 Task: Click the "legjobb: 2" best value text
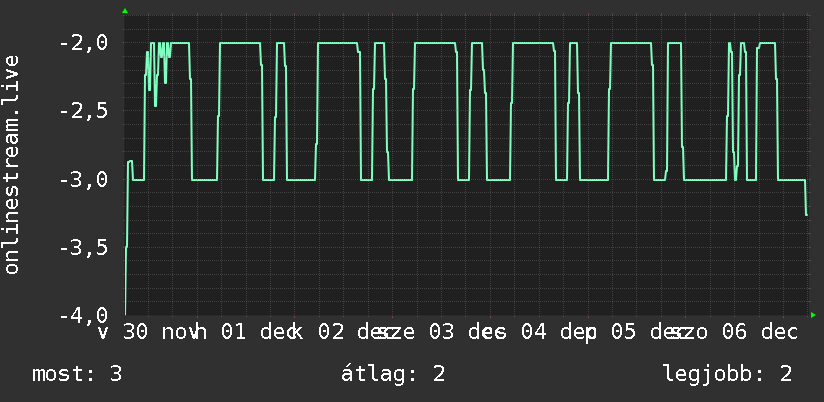[x=727, y=375]
